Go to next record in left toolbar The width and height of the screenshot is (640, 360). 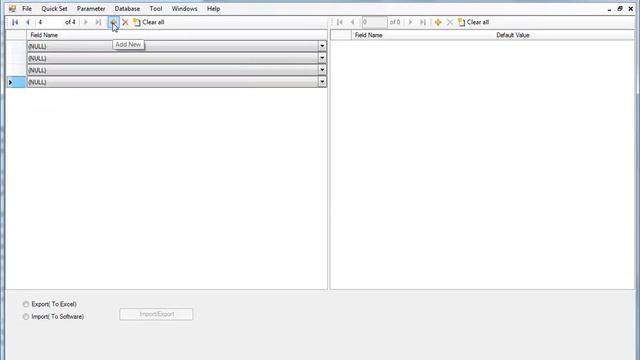click(x=85, y=22)
